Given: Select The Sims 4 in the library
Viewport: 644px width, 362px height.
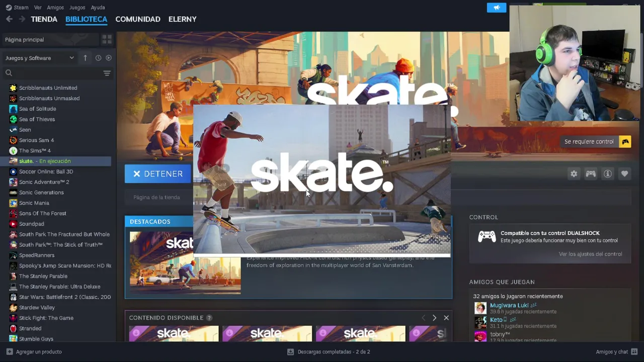Looking at the screenshot, I should [35, 151].
